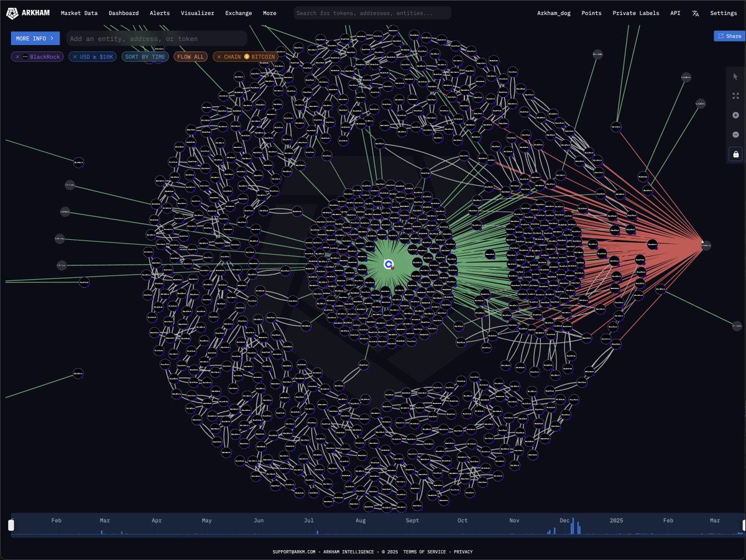Zoom out with the minus icon

(735, 134)
